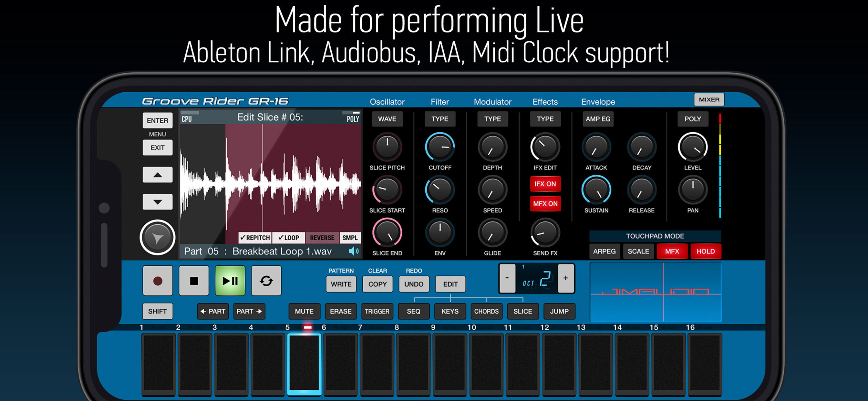Click the GLIDE knob

tap(492, 232)
